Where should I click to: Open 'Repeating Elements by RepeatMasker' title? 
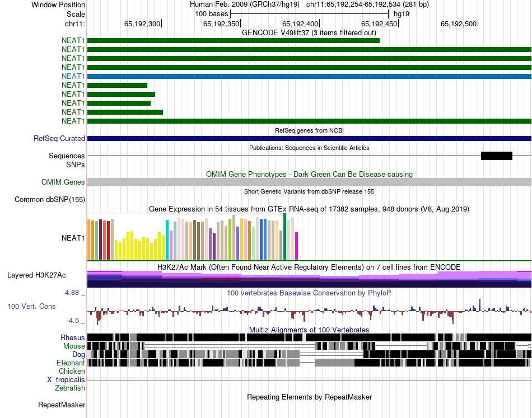(x=309, y=397)
